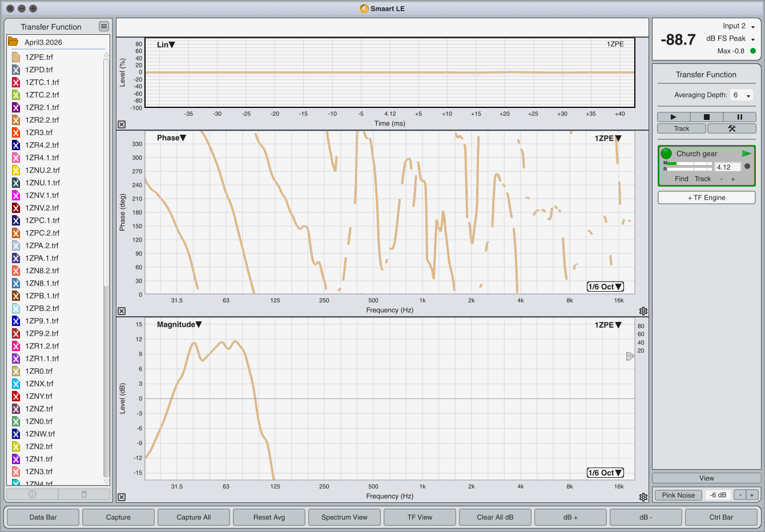Screen dimensions: 765x532
Task: Switch to TF View
Action: click(x=420, y=517)
